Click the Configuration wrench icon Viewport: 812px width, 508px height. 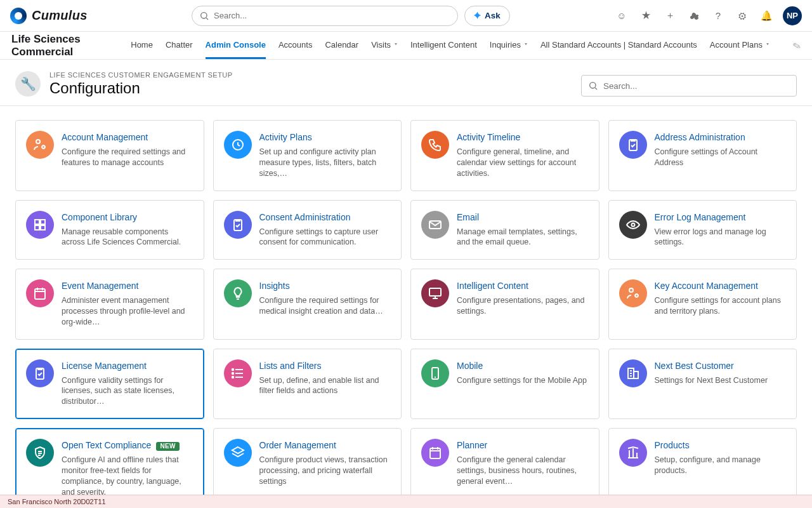click(28, 84)
